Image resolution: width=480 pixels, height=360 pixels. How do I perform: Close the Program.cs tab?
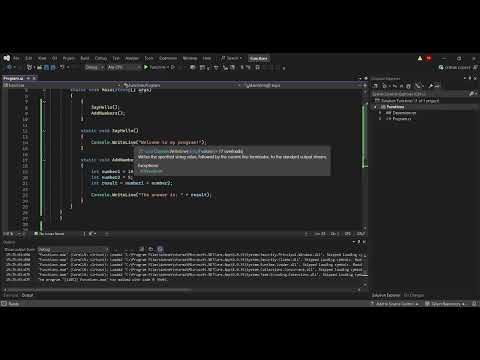[34, 78]
